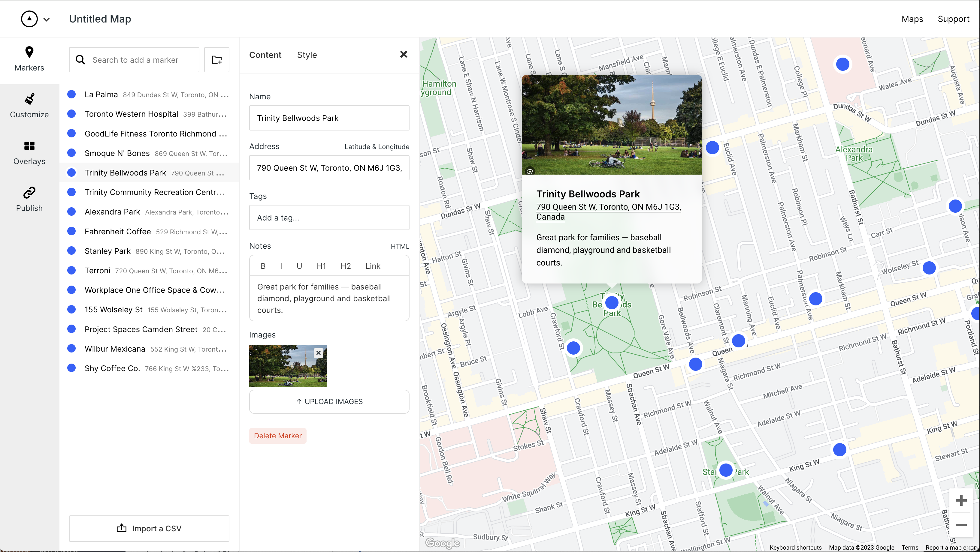980x552 pixels.
Task: Click the park photo in map popup
Action: 611,125
